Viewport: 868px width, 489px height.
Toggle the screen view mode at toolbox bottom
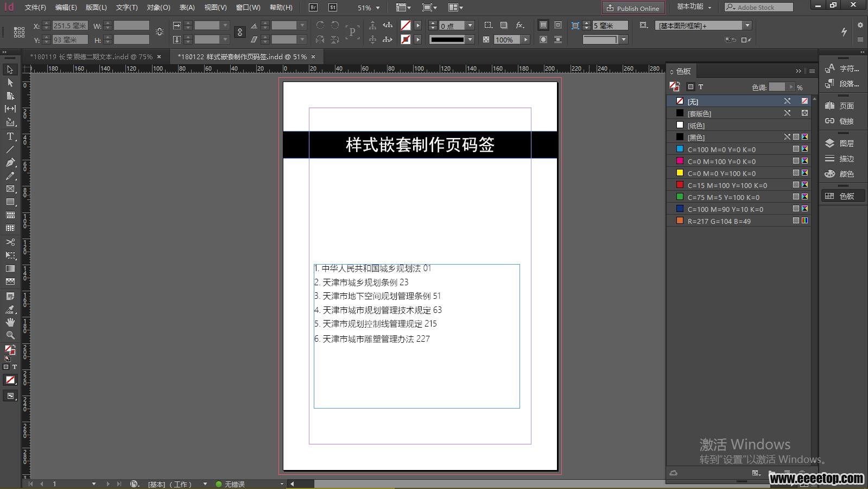point(10,396)
